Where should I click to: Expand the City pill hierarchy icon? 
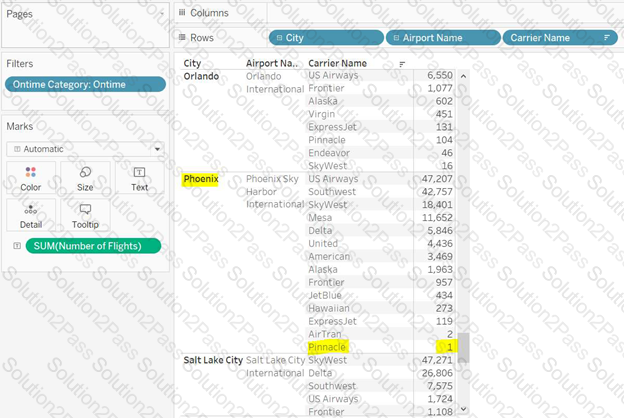pos(279,37)
